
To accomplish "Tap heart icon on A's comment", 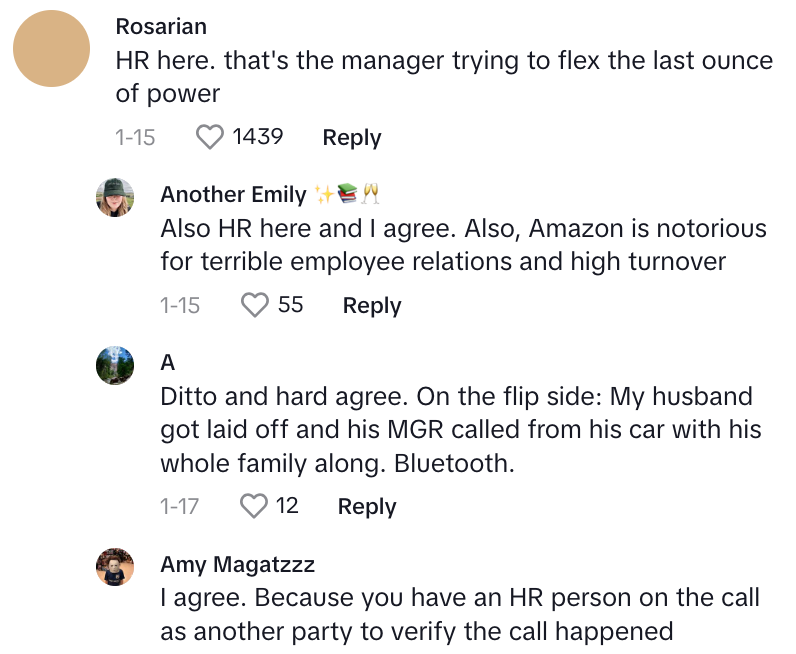I will [253, 506].
